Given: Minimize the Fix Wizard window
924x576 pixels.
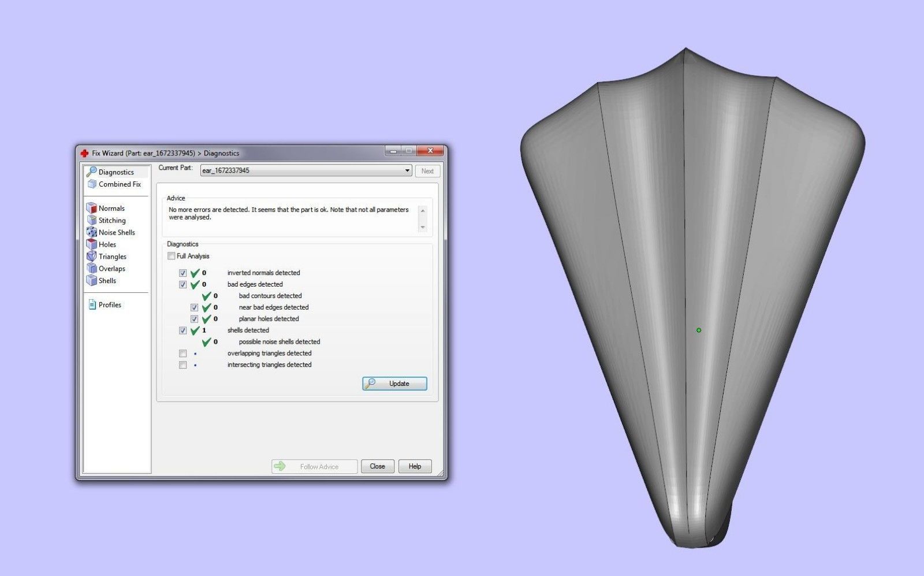Looking at the screenshot, I should pos(393,151).
